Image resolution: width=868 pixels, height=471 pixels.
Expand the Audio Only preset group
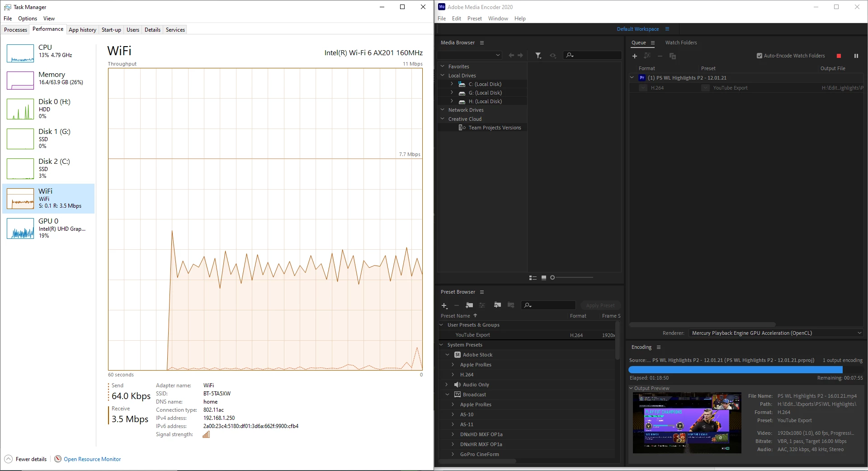tap(447, 384)
